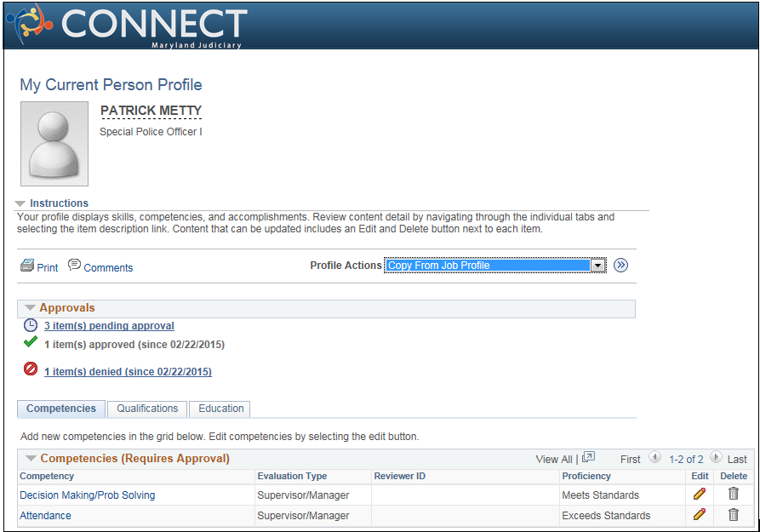Open 1 item(s) denied link

(128, 372)
